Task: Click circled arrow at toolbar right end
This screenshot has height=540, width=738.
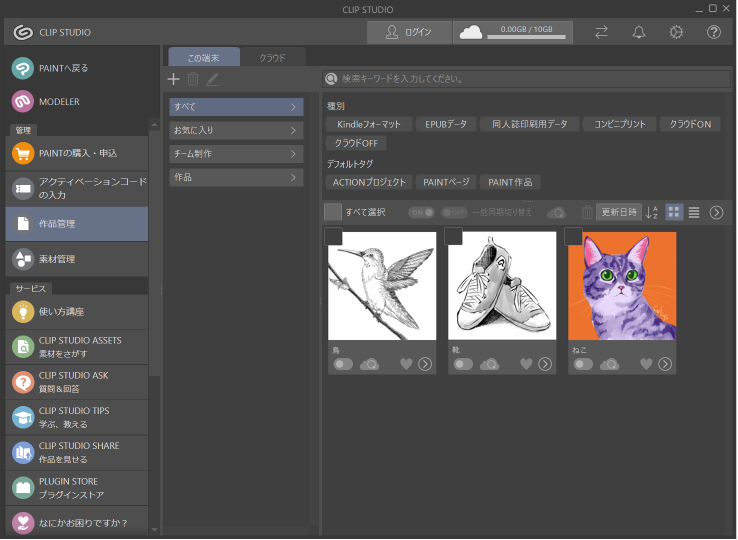Action: point(716,212)
